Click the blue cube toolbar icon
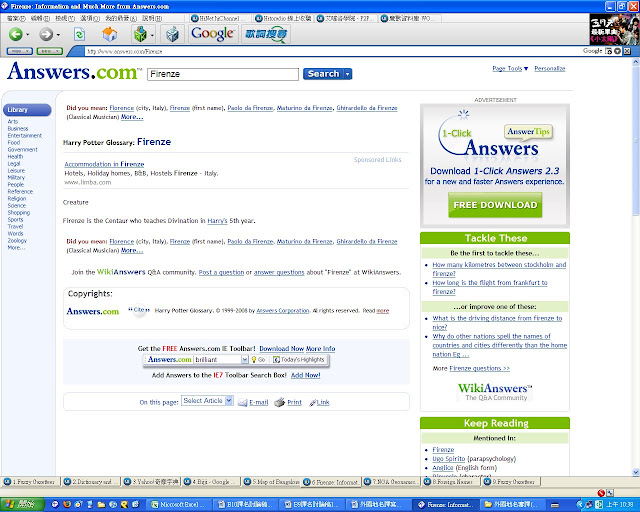Screen dimensions: 640x512 click(x=172, y=34)
